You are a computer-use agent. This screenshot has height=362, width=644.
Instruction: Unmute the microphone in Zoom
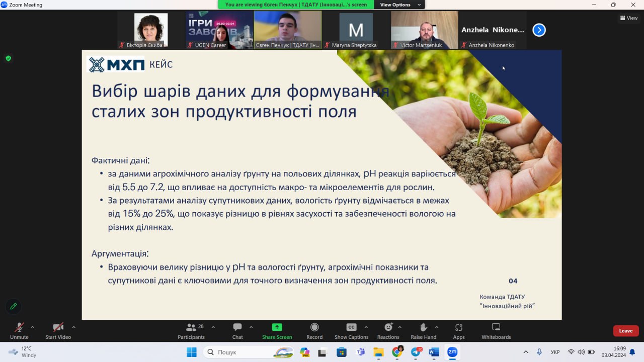pos(19,331)
